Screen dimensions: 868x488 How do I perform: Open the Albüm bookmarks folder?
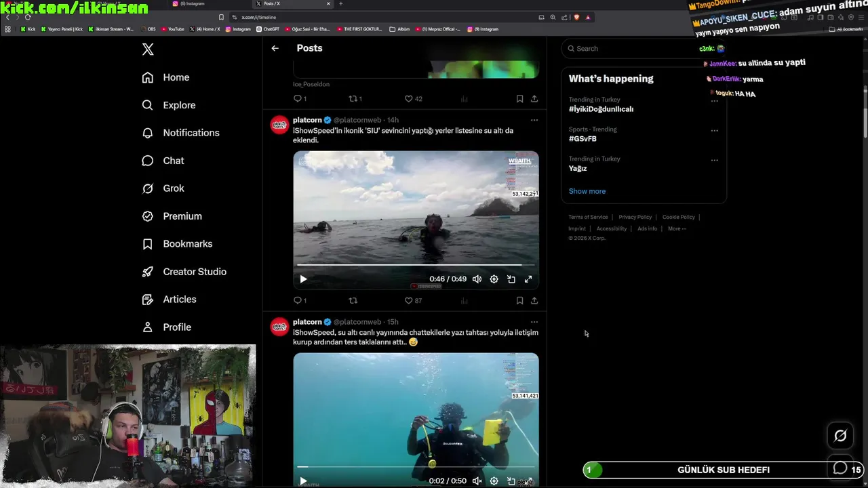[x=400, y=29]
